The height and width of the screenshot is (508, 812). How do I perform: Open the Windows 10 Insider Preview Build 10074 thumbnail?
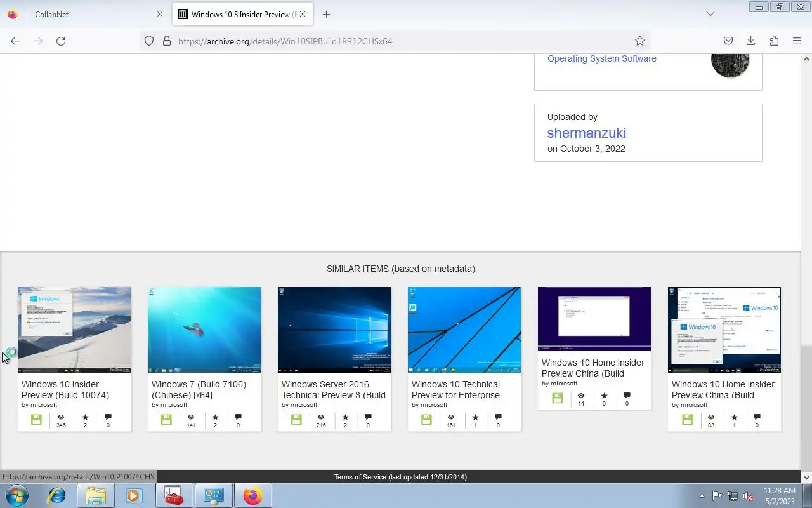coord(74,330)
